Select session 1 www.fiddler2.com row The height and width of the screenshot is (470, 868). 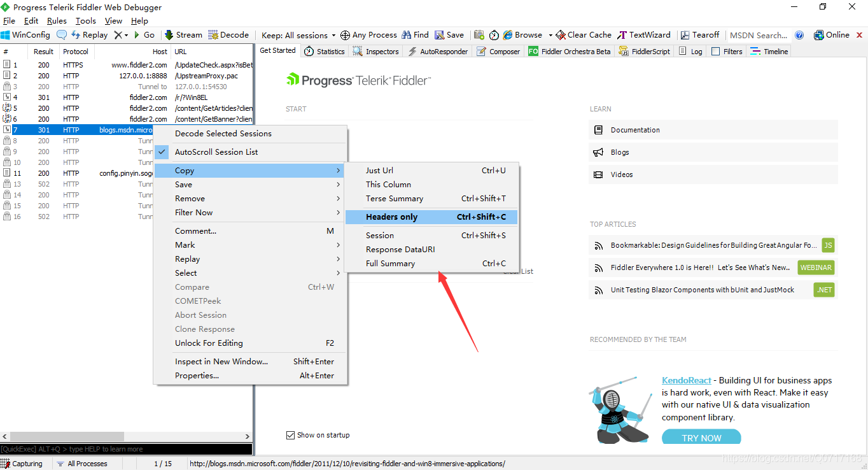[127, 65]
